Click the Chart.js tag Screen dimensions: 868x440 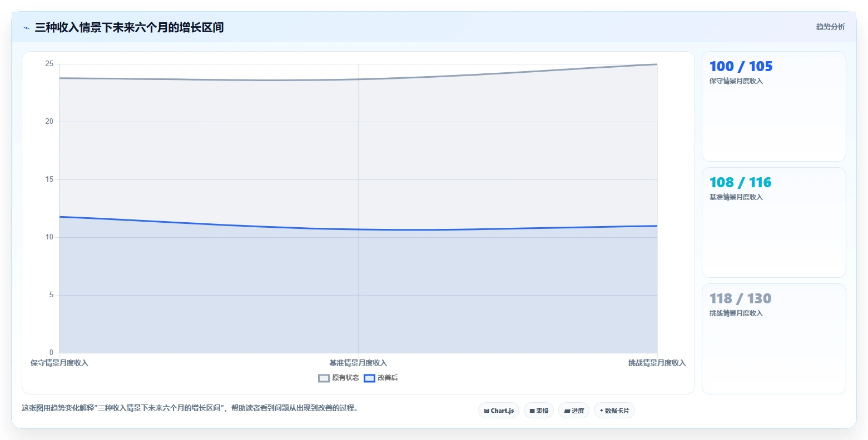tap(499, 411)
